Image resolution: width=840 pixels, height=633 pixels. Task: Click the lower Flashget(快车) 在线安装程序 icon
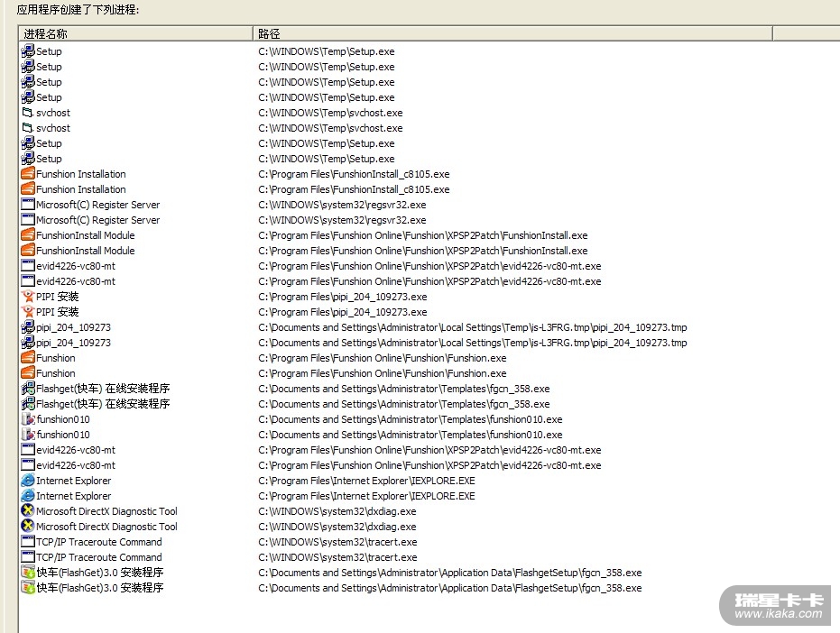28,404
